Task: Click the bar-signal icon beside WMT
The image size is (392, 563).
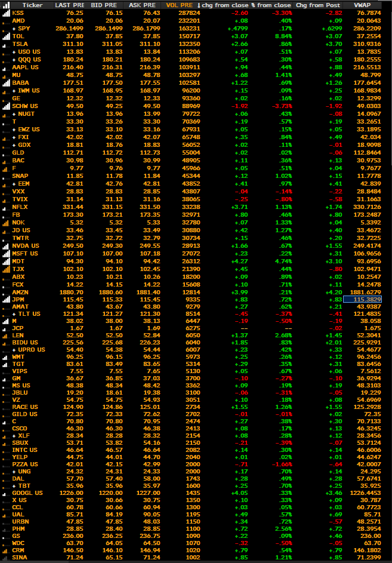Action: click(x=6, y=357)
